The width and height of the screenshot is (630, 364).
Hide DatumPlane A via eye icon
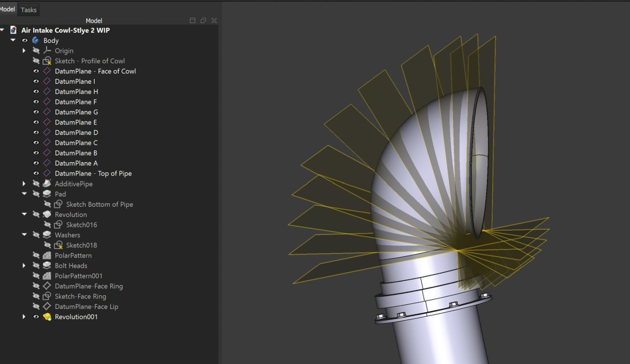click(x=36, y=163)
